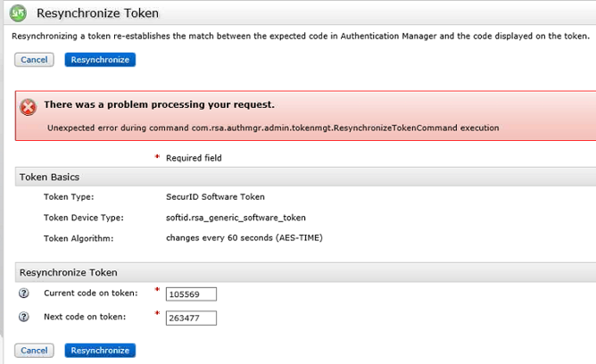Viewport: 596px width, 364px height.
Task: Select the Token Basics section header
Action: click(x=49, y=177)
